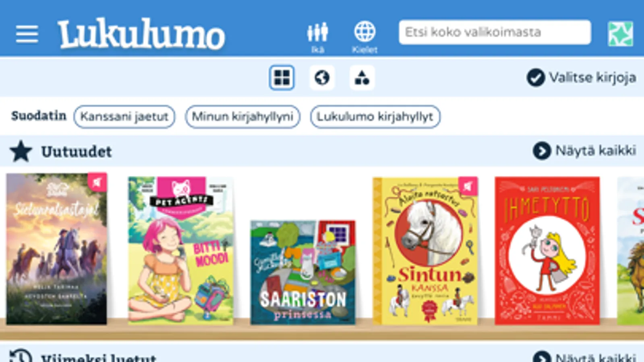Open the hamburger menu
Viewport: 644px width, 362px height.
point(27,34)
